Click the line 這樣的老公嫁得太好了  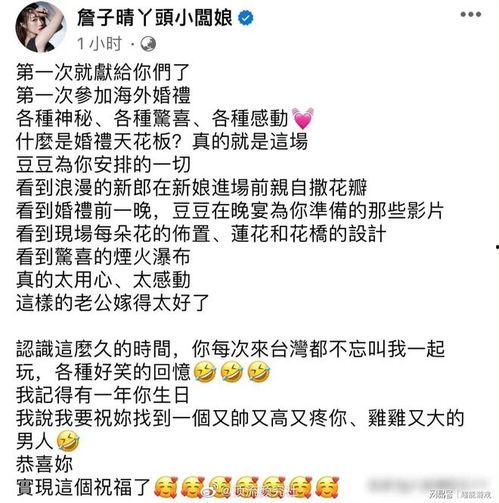click(x=113, y=303)
